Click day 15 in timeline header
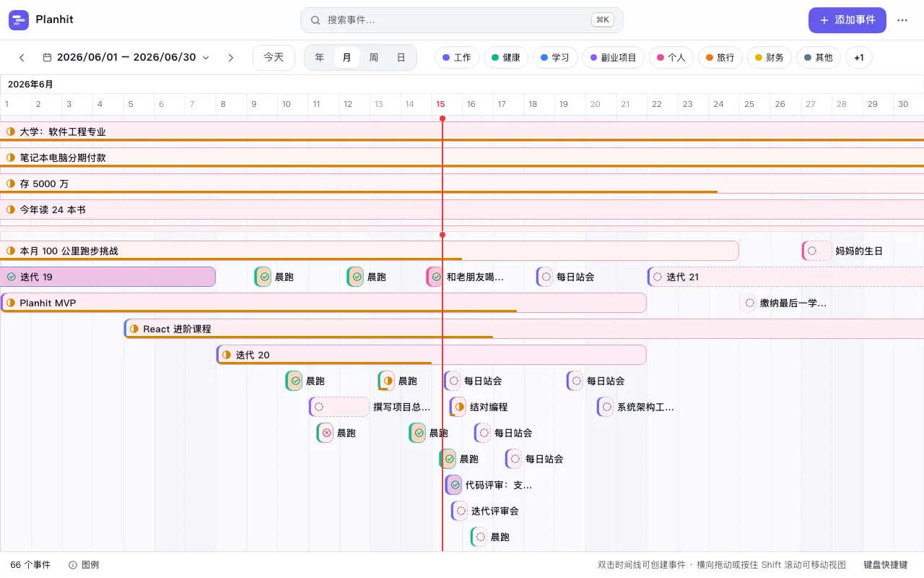 [x=440, y=104]
